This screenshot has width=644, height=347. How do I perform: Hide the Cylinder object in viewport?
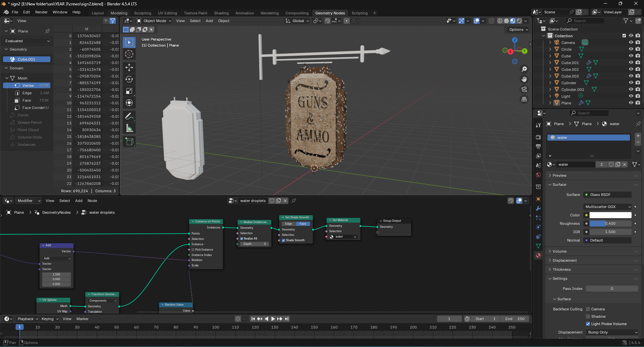click(631, 83)
